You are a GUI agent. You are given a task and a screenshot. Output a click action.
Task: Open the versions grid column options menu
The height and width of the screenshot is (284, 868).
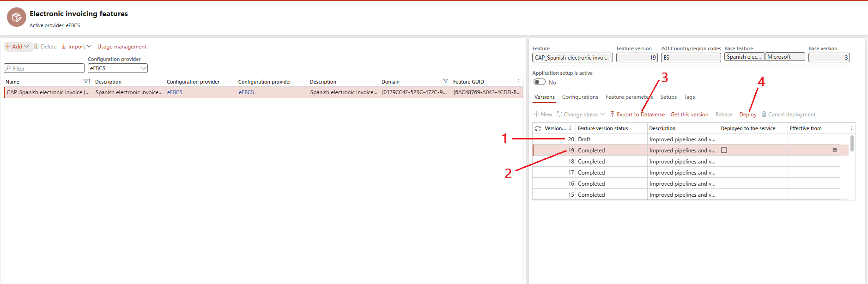(x=851, y=128)
